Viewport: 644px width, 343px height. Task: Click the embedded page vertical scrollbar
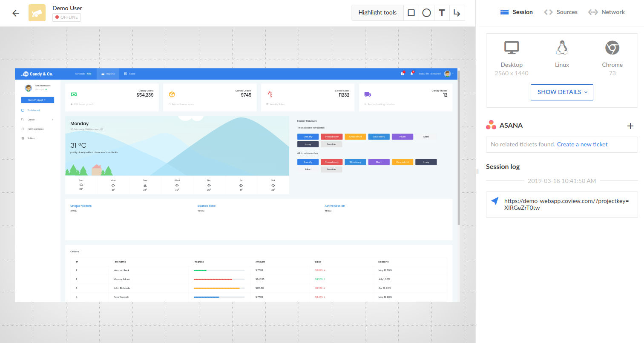(x=459, y=147)
